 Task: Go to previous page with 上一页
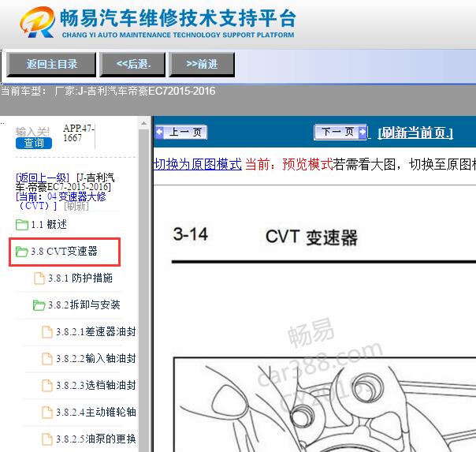(x=181, y=133)
